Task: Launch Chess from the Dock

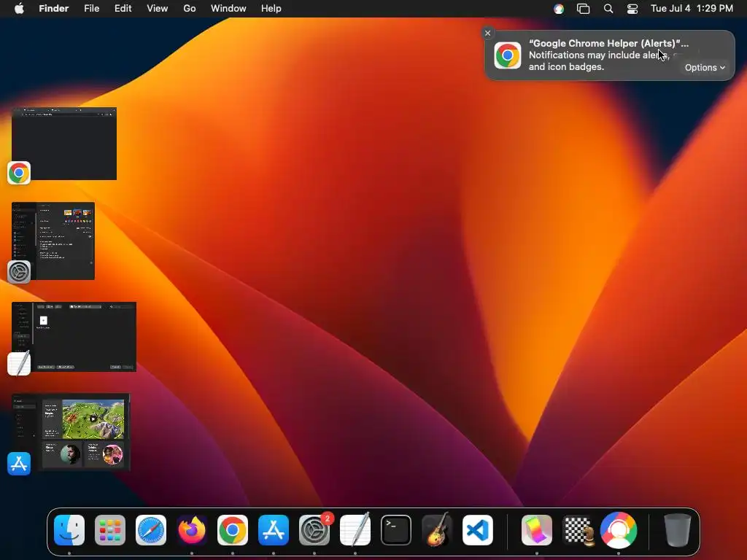Action: pyautogui.click(x=578, y=530)
